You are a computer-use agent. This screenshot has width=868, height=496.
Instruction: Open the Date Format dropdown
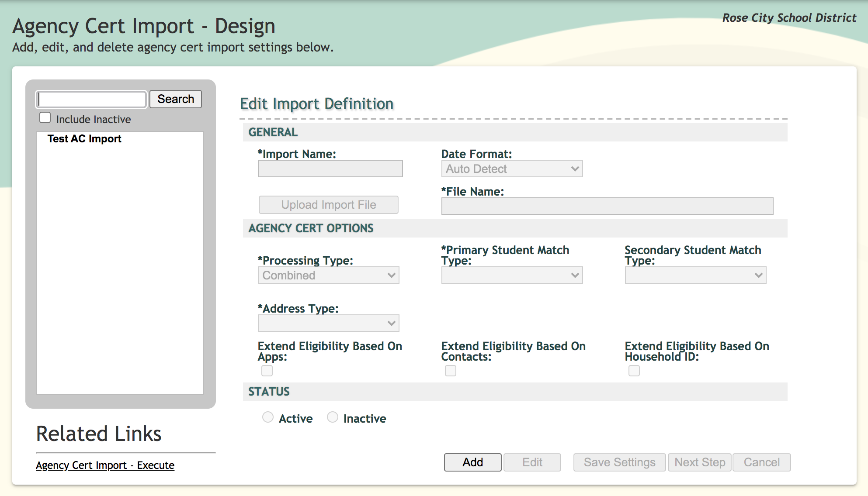tap(512, 169)
